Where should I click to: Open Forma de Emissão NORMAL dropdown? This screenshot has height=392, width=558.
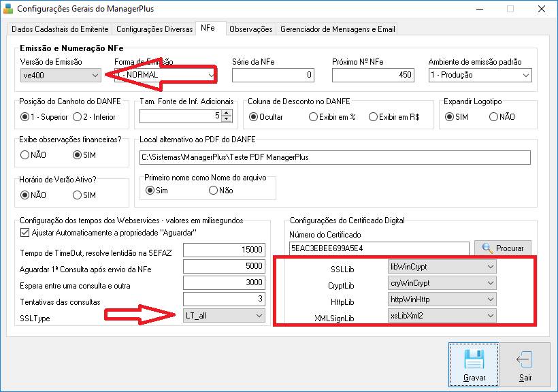[x=165, y=75]
